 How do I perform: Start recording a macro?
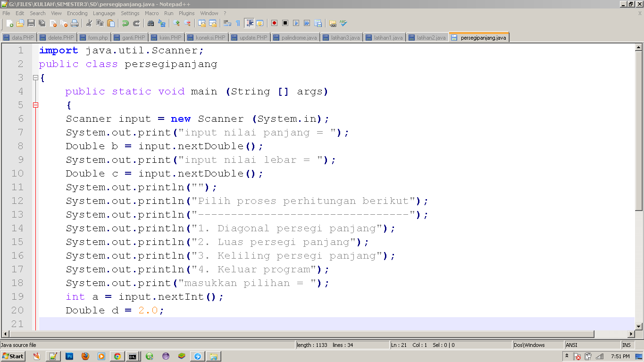tap(275, 23)
